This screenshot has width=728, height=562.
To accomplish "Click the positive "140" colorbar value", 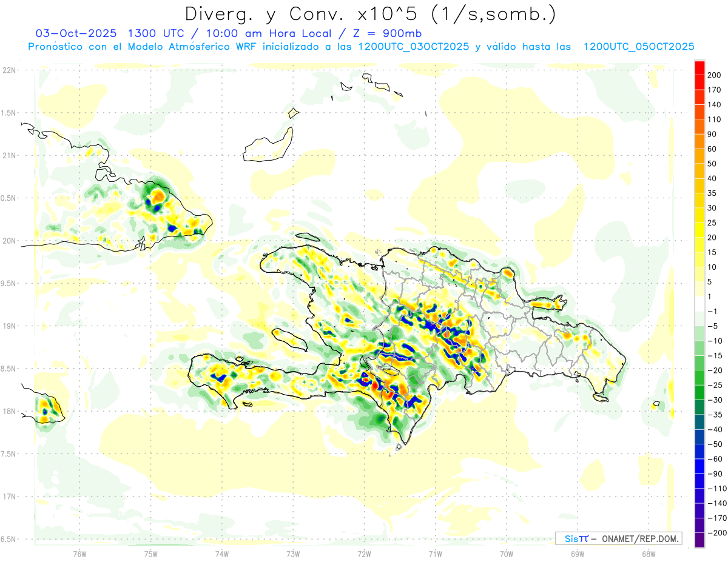I will [x=714, y=105].
